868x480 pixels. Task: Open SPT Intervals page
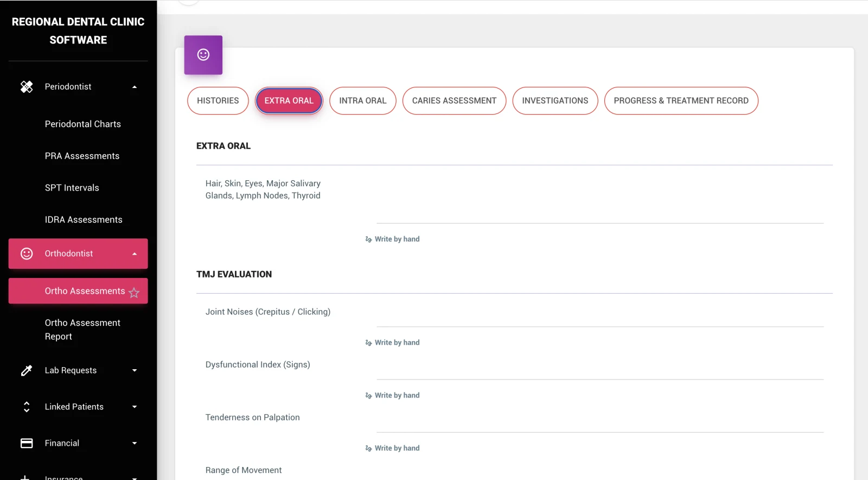[72, 188]
